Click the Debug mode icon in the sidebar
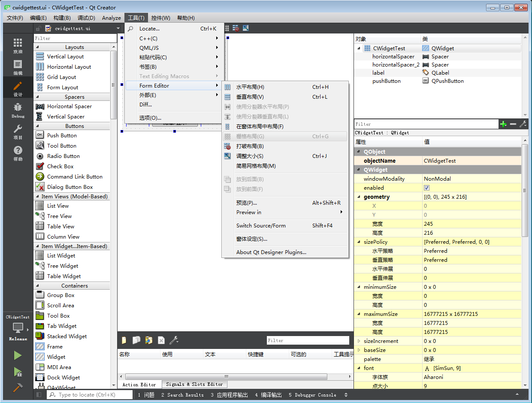 pyautogui.click(x=18, y=107)
